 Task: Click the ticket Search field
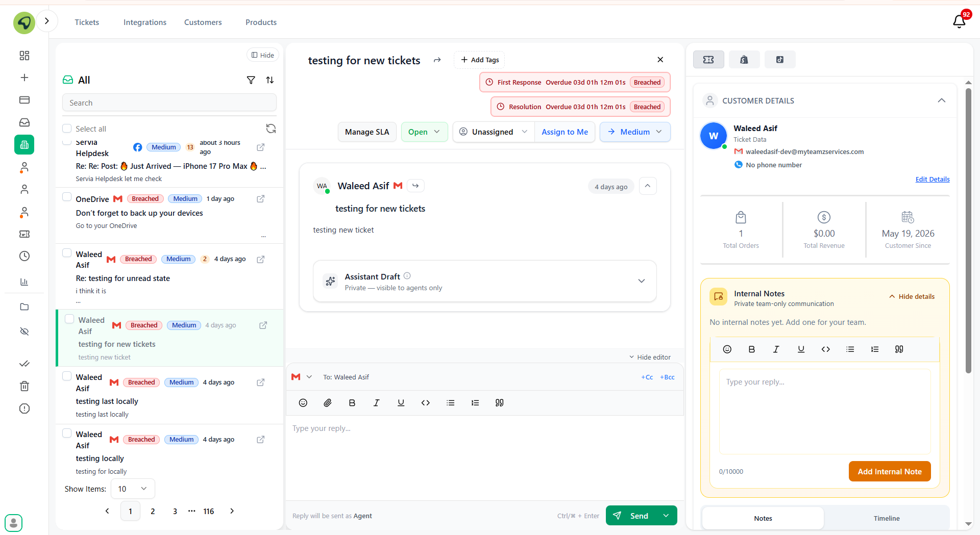point(169,103)
